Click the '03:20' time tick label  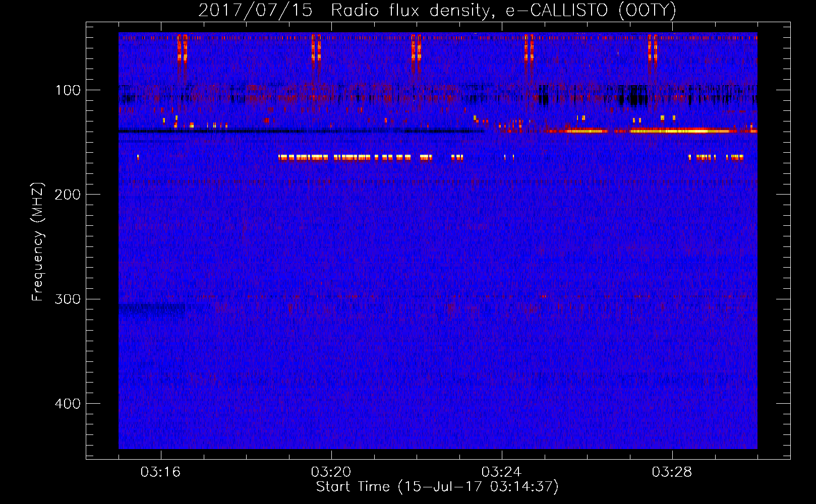[x=331, y=472]
